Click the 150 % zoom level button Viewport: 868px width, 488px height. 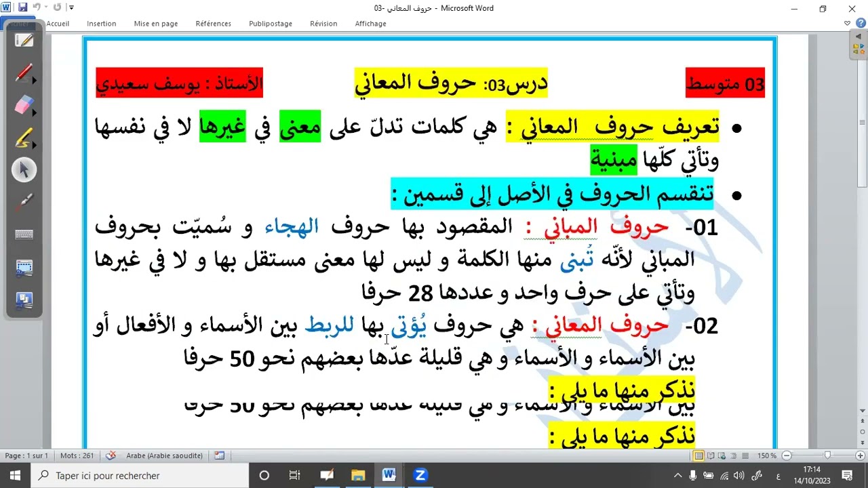(767, 455)
